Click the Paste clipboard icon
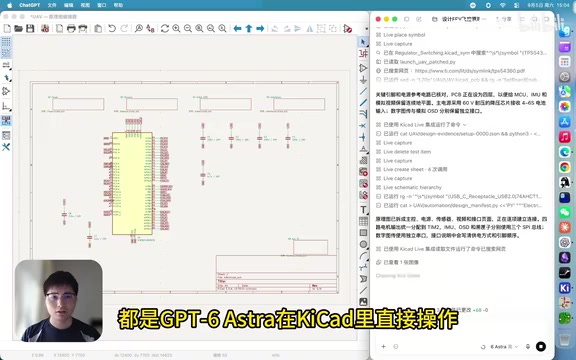The image size is (576, 360). [x=98, y=28]
